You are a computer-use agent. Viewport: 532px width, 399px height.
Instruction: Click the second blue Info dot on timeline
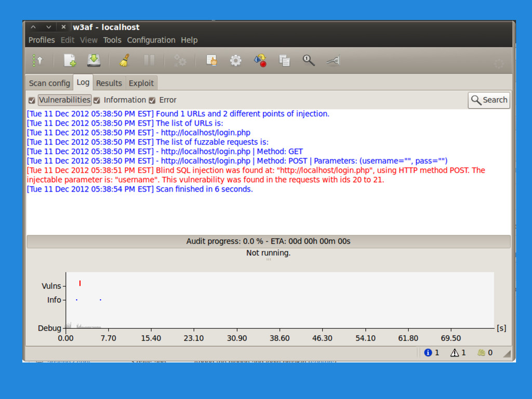(100, 300)
